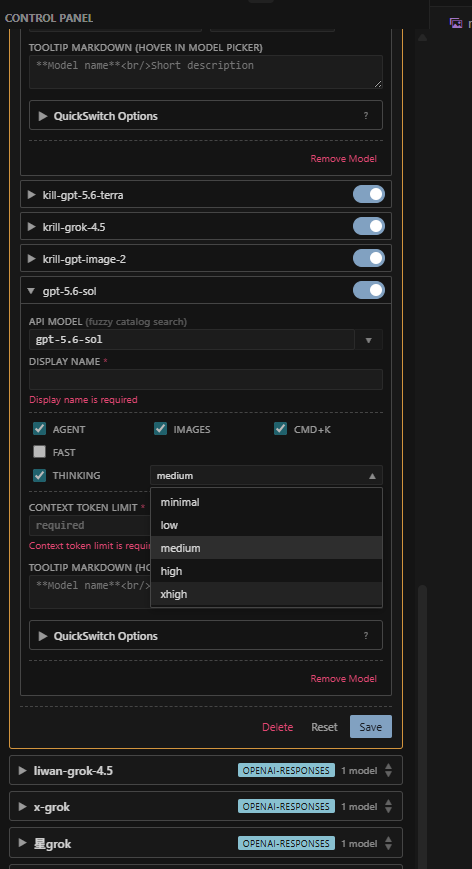
Task: Click the upper Remove Model link
Action: (x=343, y=159)
